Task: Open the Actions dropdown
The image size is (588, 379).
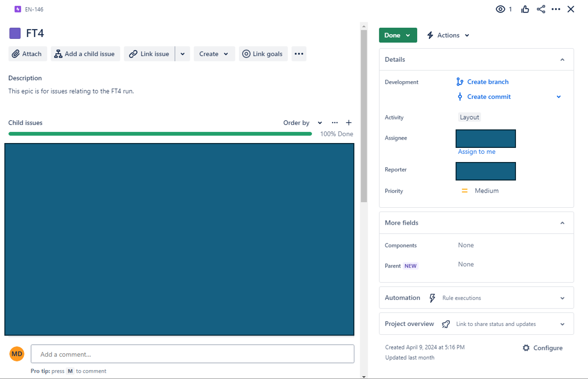Action: click(448, 35)
